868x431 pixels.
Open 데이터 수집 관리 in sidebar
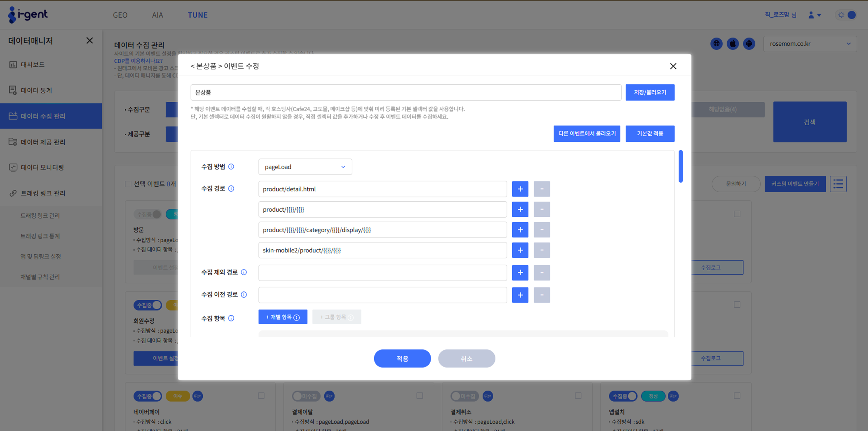tap(51, 116)
